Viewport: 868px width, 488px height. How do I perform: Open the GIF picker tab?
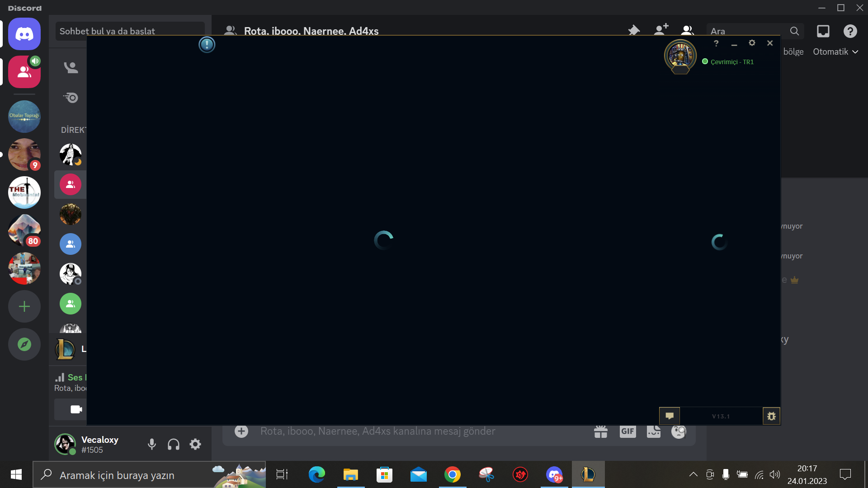(627, 431)
